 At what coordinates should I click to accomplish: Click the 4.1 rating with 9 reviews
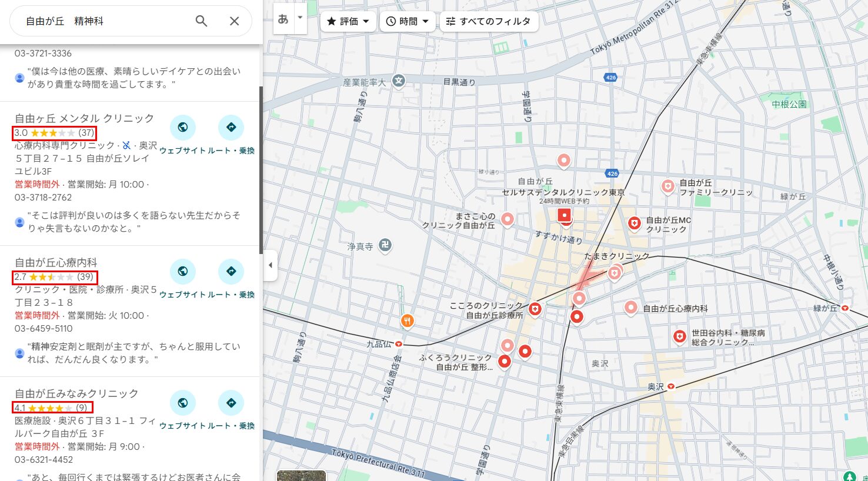pyautogui.click(x=52, y=407)
